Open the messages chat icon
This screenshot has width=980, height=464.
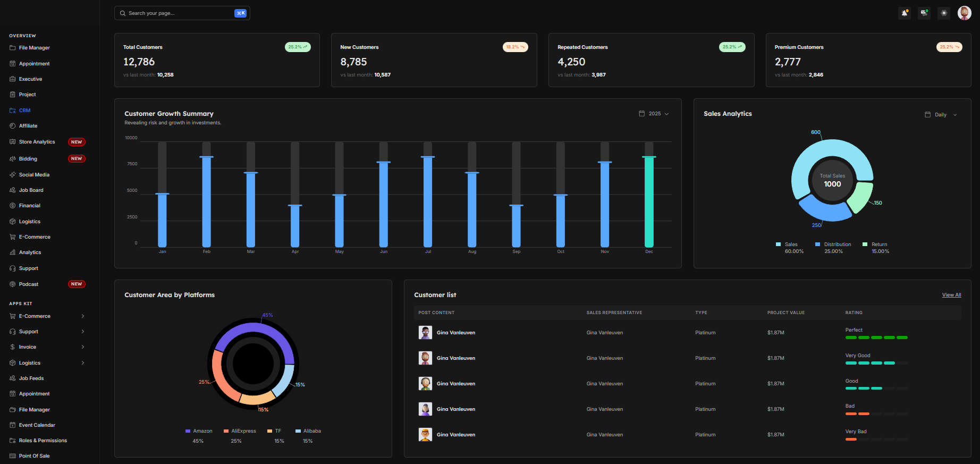924,13
